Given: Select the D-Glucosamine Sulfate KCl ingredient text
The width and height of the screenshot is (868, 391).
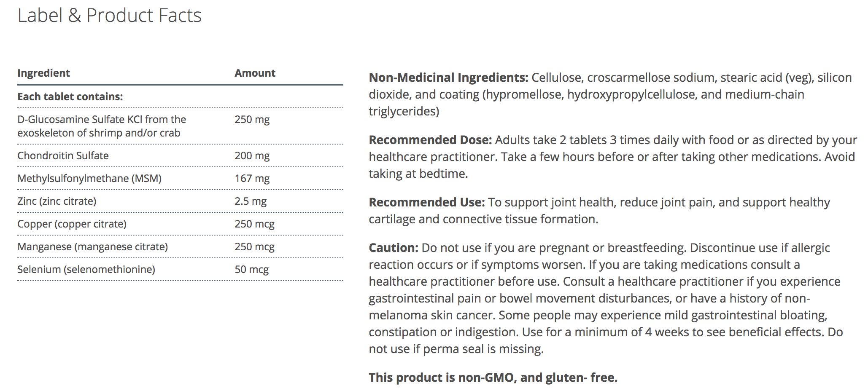Looking at the screenshot, I should tap(101, 126).
